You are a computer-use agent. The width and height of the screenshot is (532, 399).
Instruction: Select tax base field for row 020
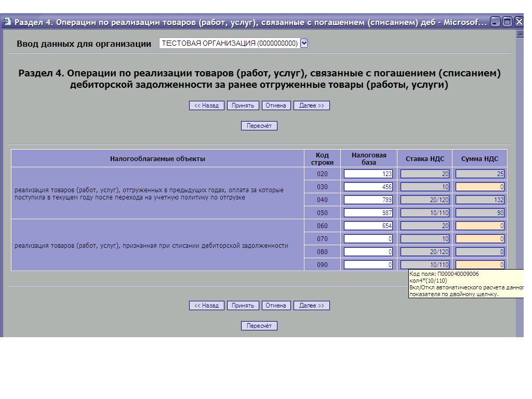click(368, 174)
